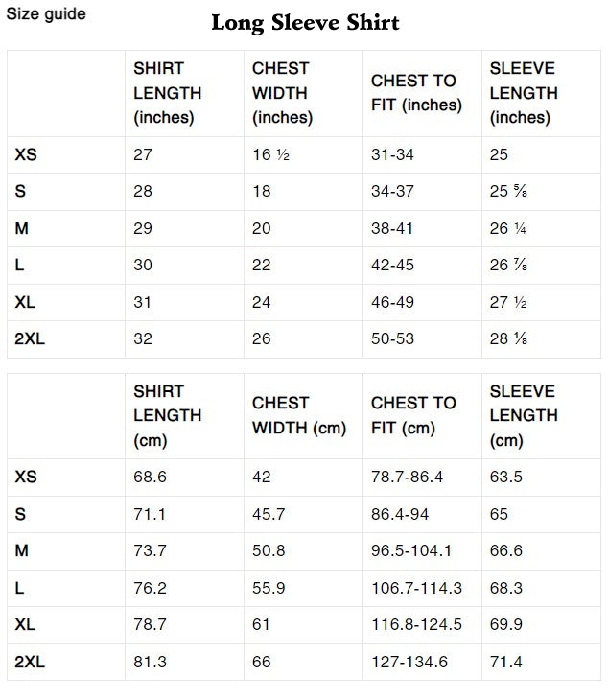
Task: Select the chest to fit 38-41 cell
Action: point(392,228)
